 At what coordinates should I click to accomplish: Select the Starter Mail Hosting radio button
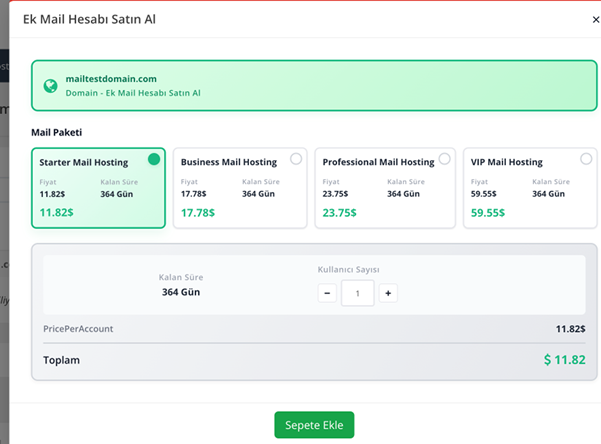tap(154, 159)
